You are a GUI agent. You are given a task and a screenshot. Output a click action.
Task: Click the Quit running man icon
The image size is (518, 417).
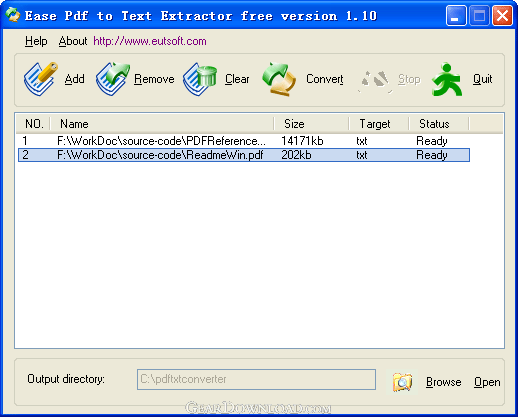pyautogui.click(x=447, y=79)
